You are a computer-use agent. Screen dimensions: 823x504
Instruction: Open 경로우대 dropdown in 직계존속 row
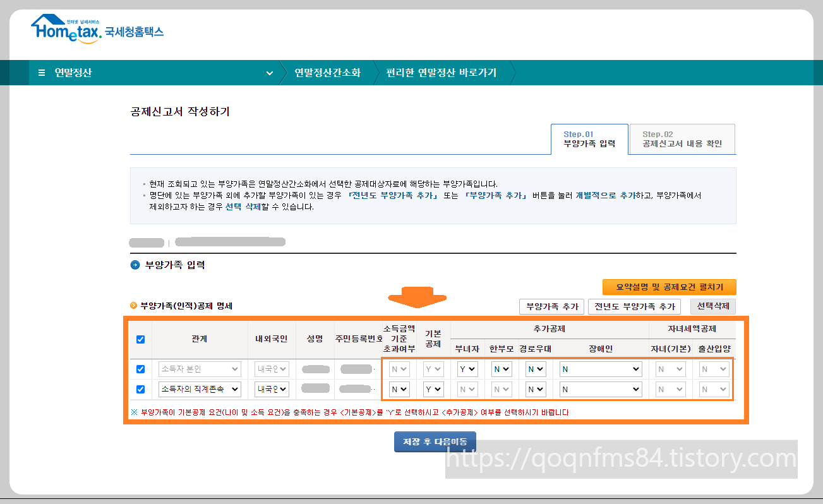pyautogui.click(x=536, y=389)
